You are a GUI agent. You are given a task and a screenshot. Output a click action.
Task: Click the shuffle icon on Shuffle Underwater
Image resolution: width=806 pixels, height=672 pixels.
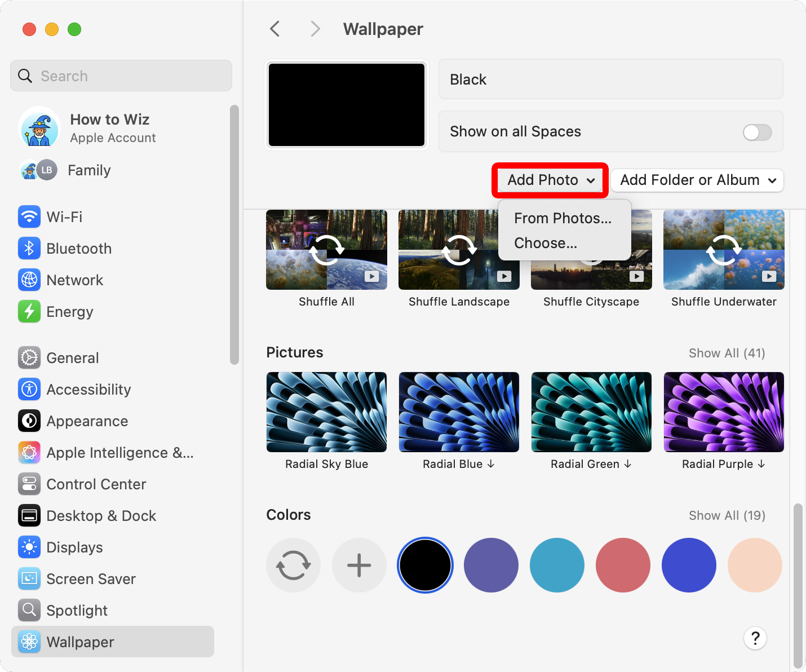(724, 250)
